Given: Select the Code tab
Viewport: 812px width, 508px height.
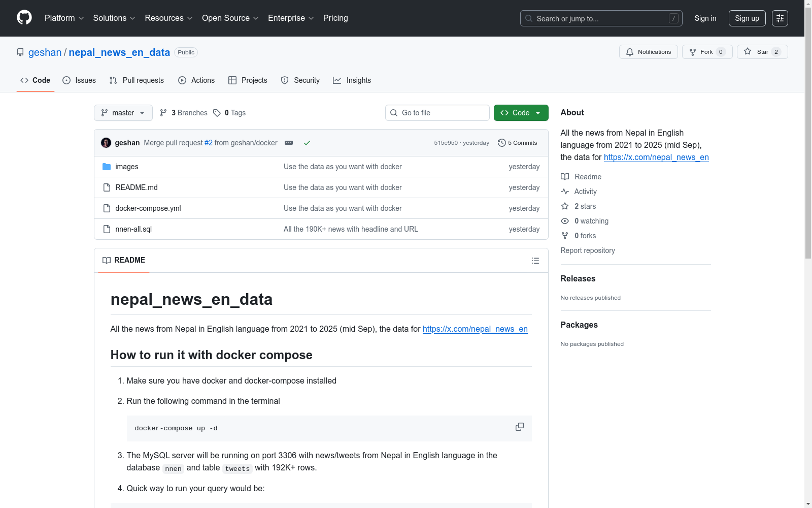Looking at the screenshot, I should click(x=36, y=80).
